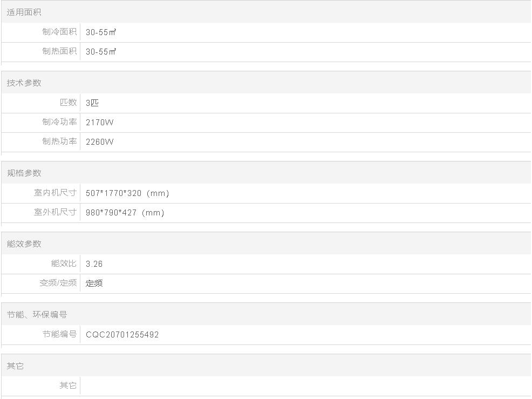
Task: Click the 制热面积 row label
Action: click(x=59, y=51)
